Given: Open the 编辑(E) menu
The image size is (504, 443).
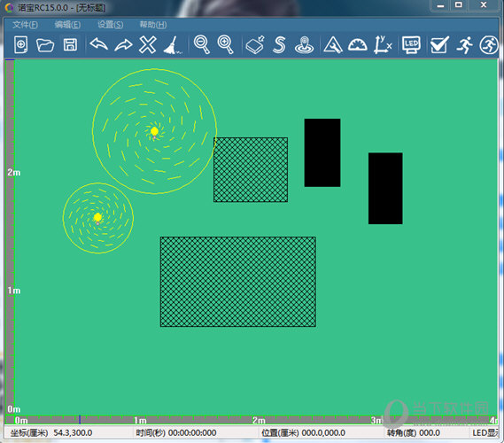Looking at the screenshot, I should tap(67, 25).
